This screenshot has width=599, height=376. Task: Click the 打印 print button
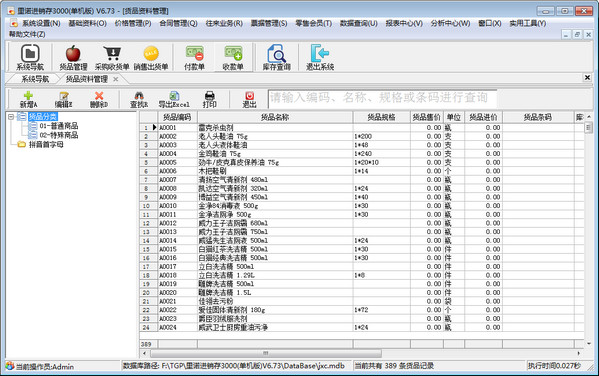(x=209, y=99)
